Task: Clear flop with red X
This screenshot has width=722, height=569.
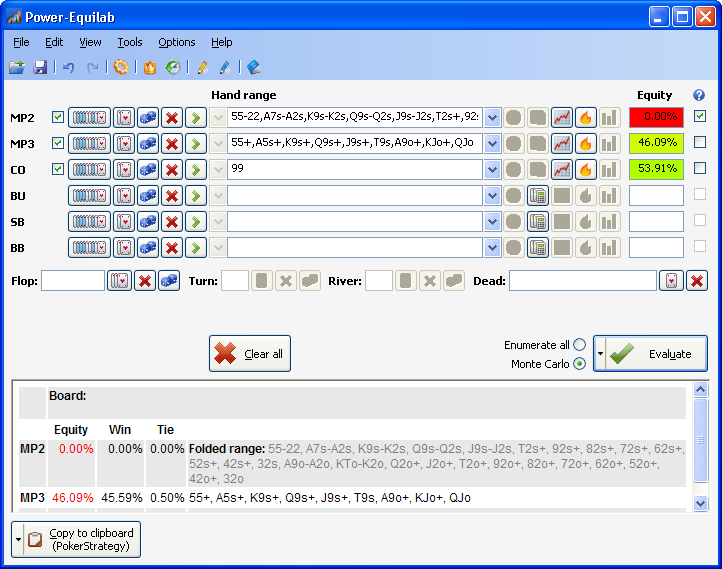Action: click(145, 281)
